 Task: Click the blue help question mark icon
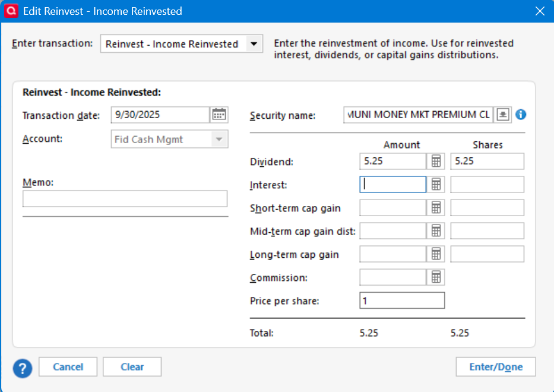click(22, 368)
